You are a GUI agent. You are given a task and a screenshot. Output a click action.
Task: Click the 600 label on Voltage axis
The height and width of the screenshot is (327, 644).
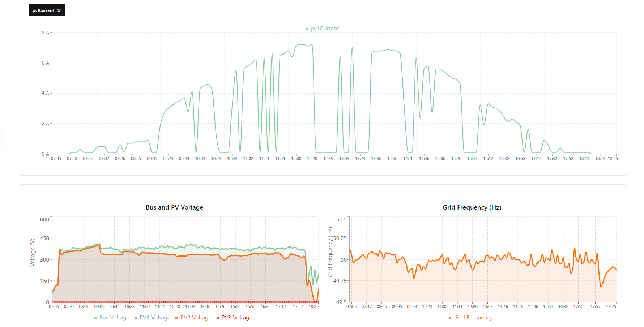[x=44, y=220]
